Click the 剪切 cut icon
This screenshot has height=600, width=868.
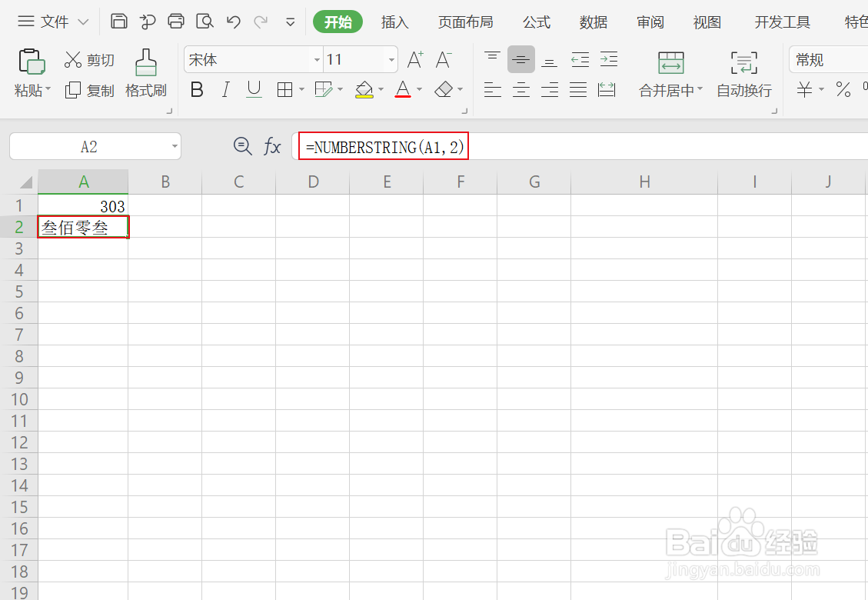[89, 60]
